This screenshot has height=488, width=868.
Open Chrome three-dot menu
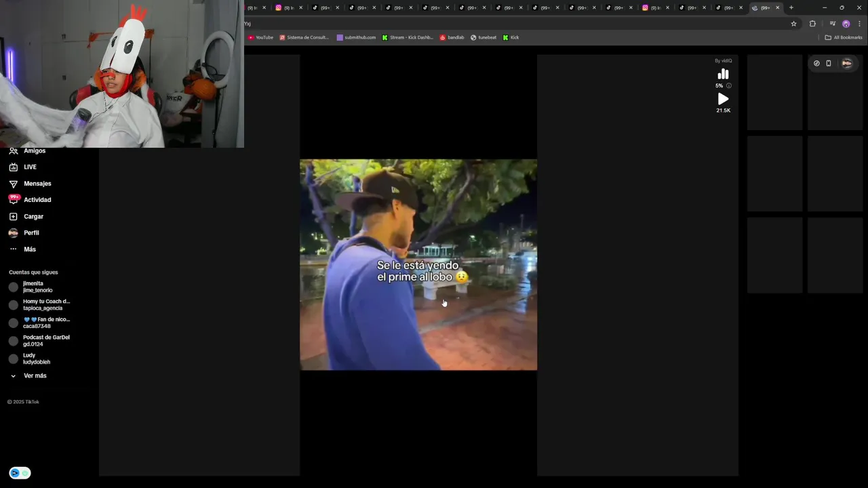pos(859,24)
